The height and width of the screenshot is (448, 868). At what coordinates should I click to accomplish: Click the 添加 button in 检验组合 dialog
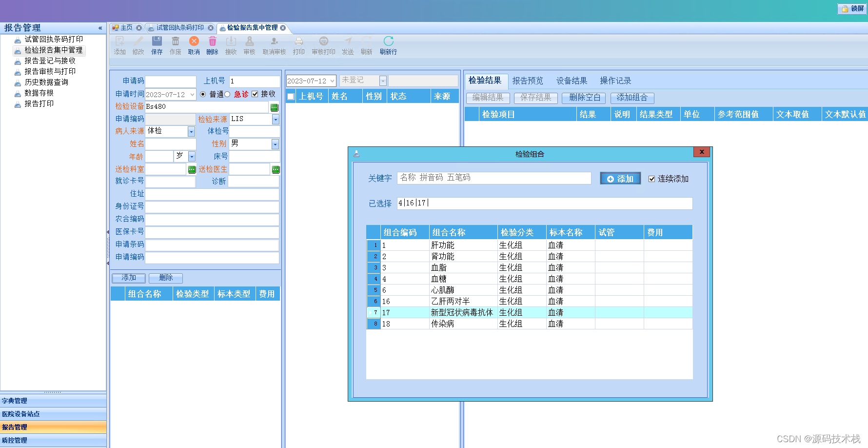[620, 178]
